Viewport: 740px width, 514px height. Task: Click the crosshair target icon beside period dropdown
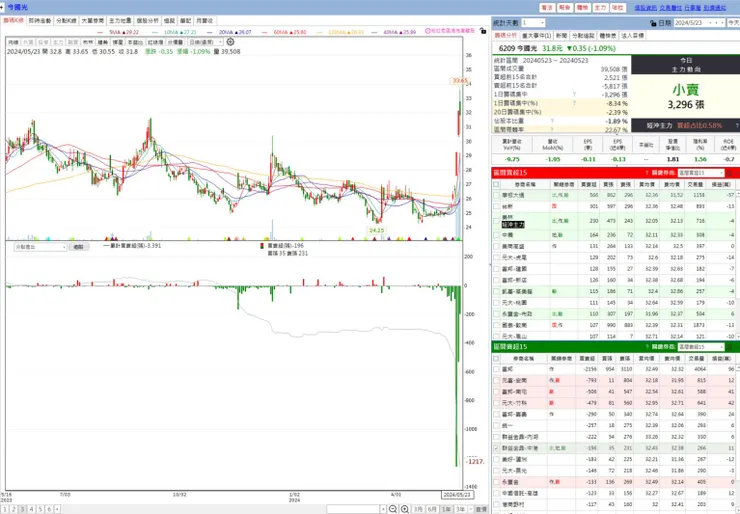click(230, 42)
